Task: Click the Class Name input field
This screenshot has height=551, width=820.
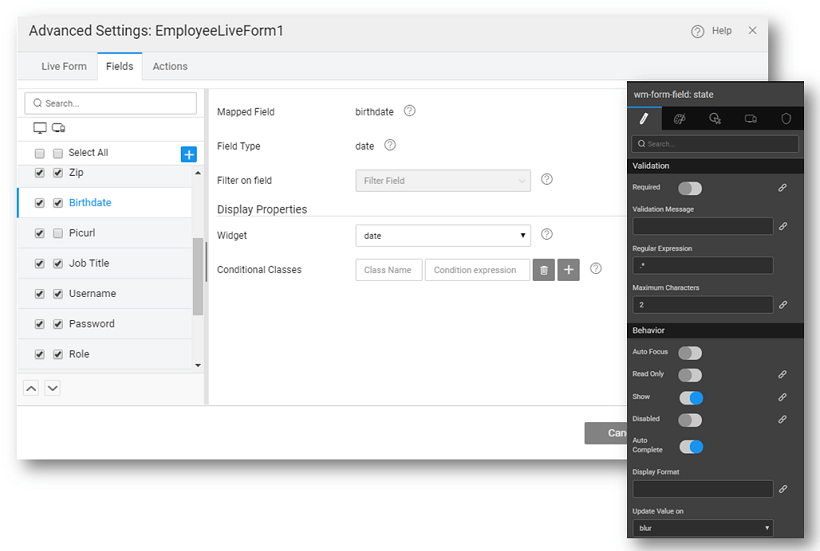Action: pos(388,270)
